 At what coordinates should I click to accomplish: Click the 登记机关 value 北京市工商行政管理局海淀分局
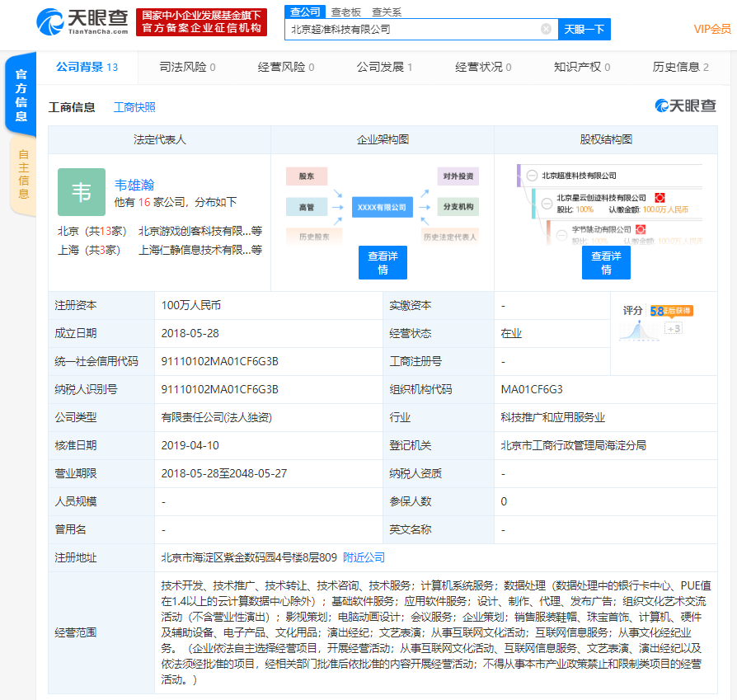573,445
